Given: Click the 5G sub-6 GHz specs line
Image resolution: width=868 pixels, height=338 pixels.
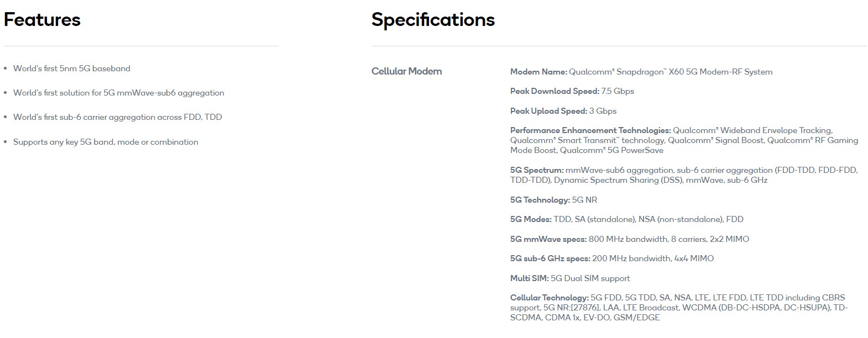Looking at the screenshot, I should point(612,258).
